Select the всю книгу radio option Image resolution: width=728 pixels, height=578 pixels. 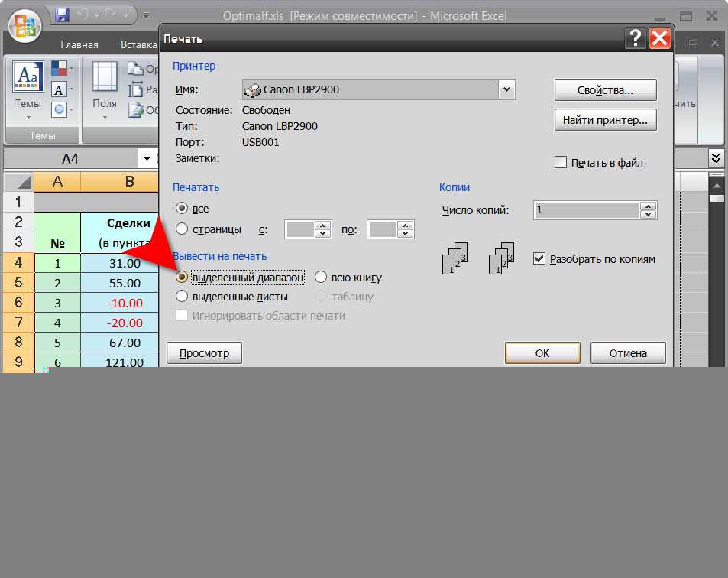coord(321,278)
